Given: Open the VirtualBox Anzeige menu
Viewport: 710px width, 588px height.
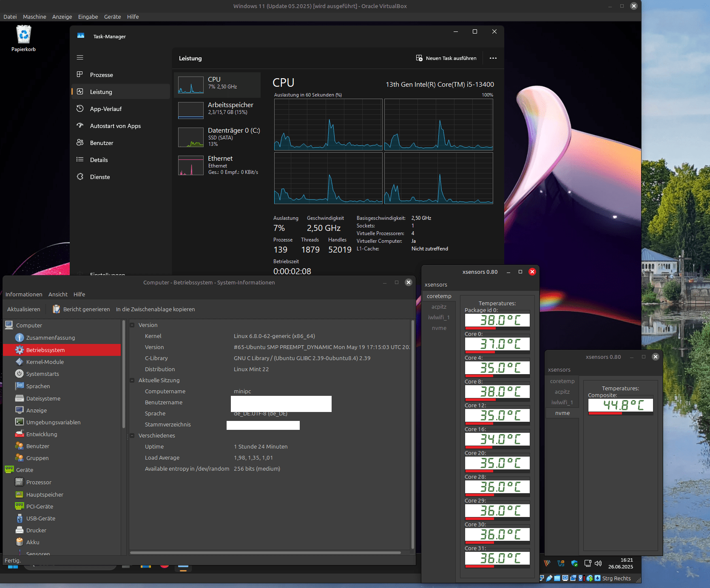Looking at the screenshot, I should [x=62, y=17].
